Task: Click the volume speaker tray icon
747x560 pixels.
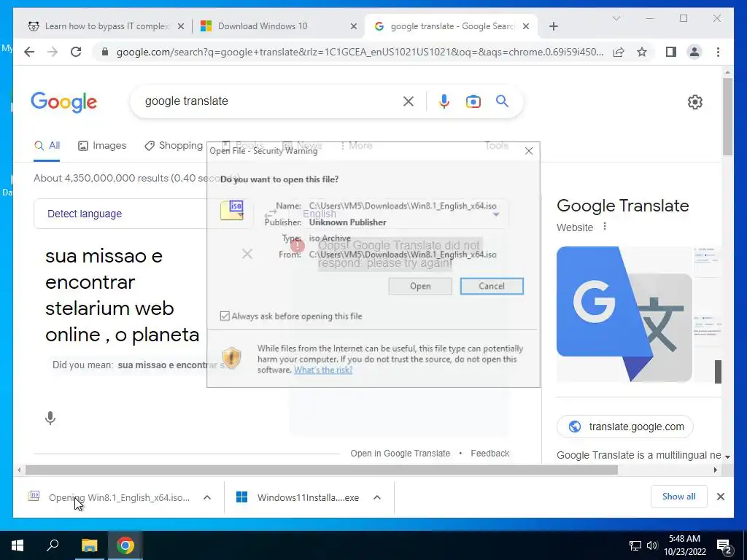Action: tap(652, 545)
